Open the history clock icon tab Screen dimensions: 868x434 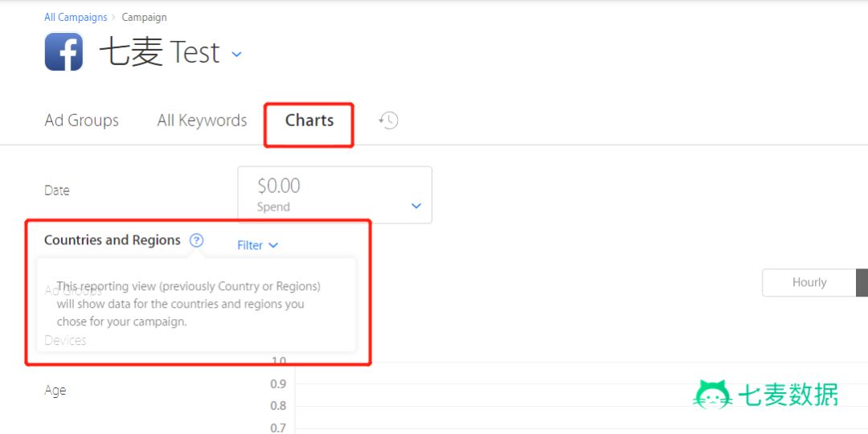tap(389, 120)
